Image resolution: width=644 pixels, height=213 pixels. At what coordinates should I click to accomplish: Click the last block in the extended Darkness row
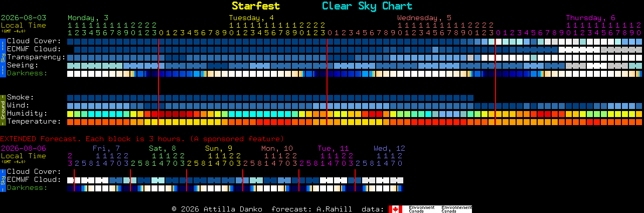tap(400, 188)
